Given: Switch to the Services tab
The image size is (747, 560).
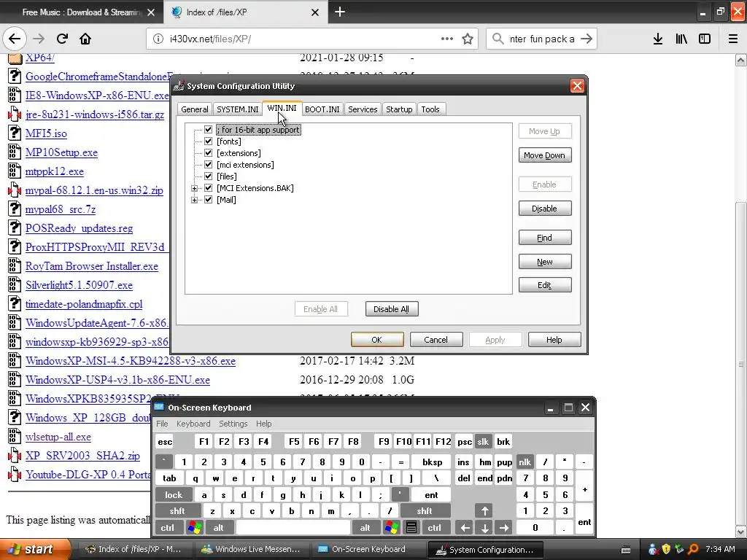Looking at the screenshot, I should tap(363, 109).
